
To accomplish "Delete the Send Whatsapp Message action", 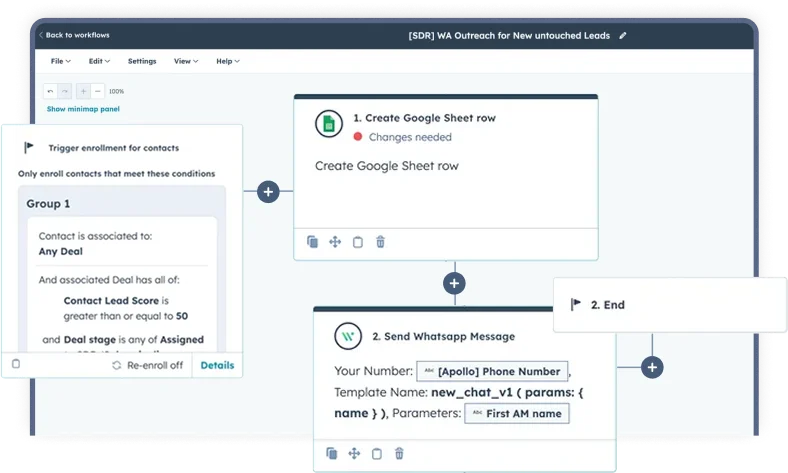I will click(399, 453).
